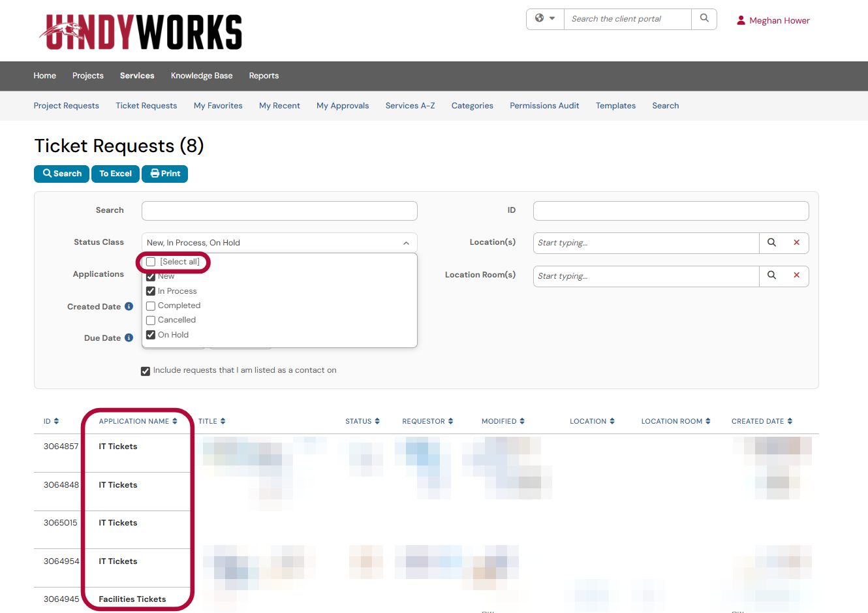
Task: Click the 'Ticket Requests (8)' page heading
Action: [119, 146]
